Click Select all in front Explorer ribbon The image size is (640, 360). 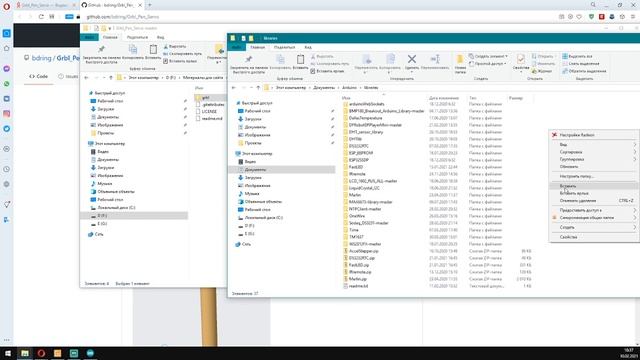pos(577,56)
